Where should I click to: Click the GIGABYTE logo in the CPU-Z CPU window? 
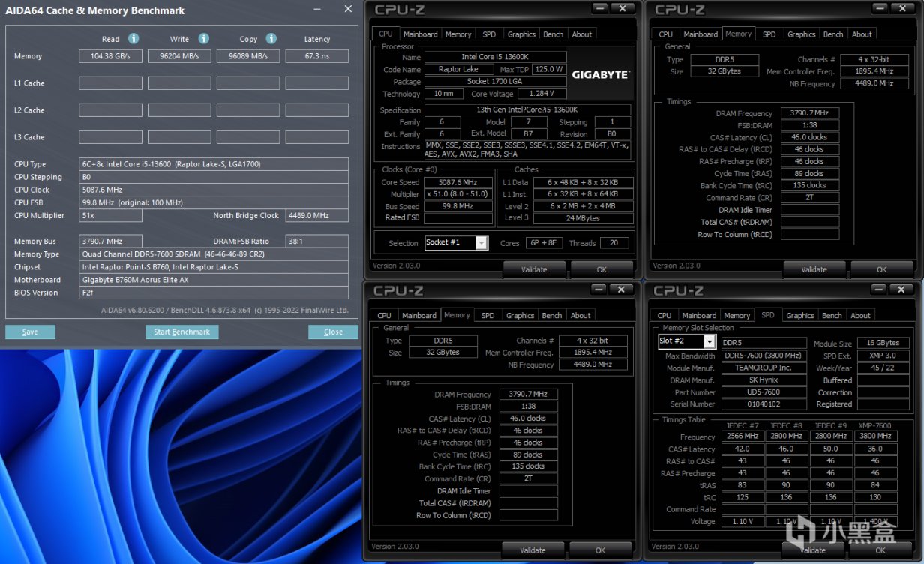coord(600,74)
